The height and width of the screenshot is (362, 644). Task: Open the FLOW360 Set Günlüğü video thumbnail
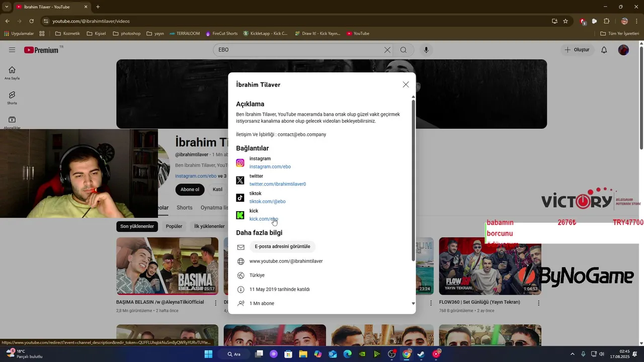point(490,266)
